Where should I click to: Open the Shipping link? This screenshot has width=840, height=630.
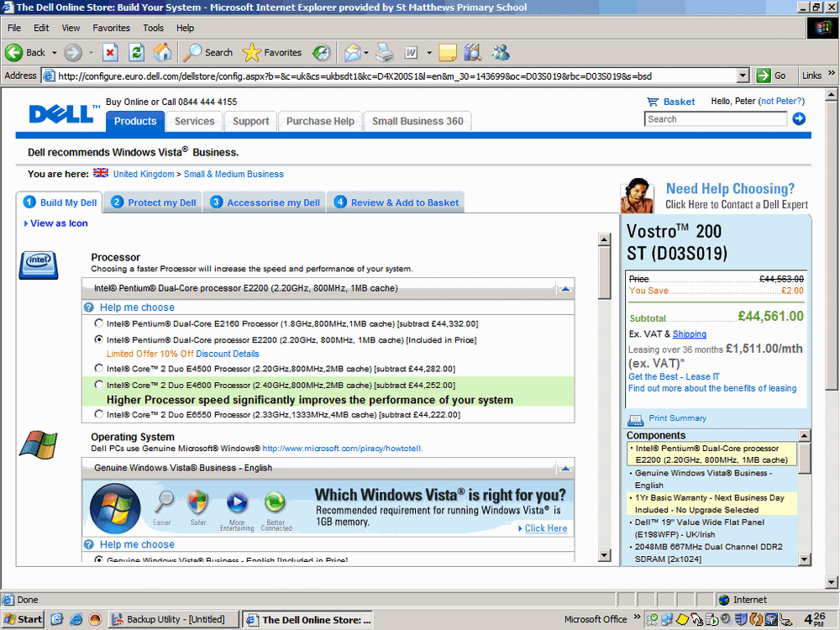pos(690,333)
